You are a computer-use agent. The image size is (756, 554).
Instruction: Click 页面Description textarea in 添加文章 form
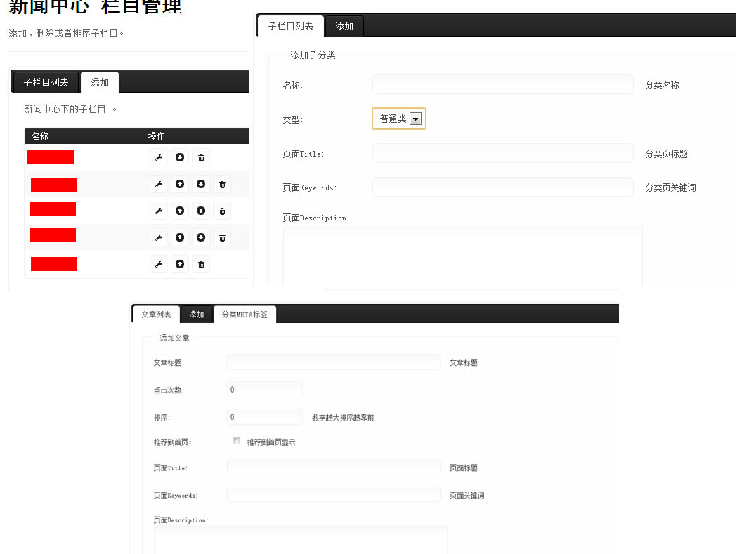301,540
